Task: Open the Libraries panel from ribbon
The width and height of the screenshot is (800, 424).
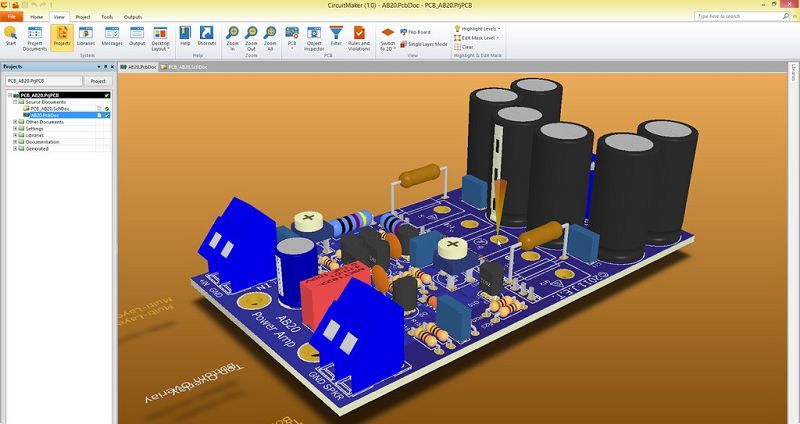Action: click(x=86, y=36)
